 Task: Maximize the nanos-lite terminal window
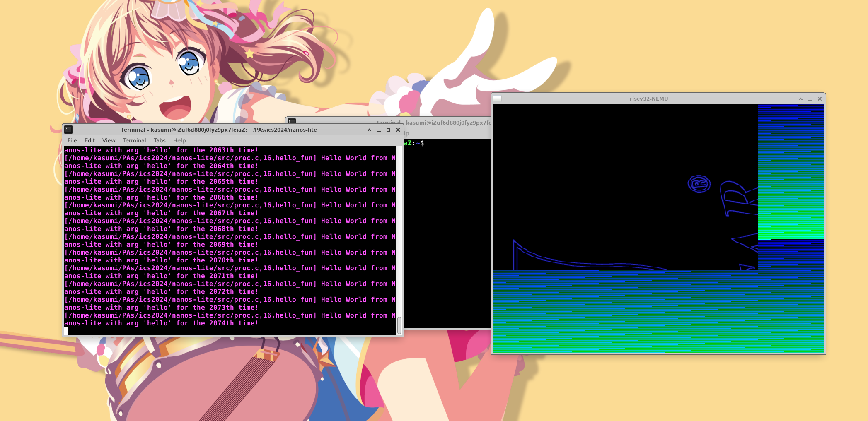tap(388, 130)
